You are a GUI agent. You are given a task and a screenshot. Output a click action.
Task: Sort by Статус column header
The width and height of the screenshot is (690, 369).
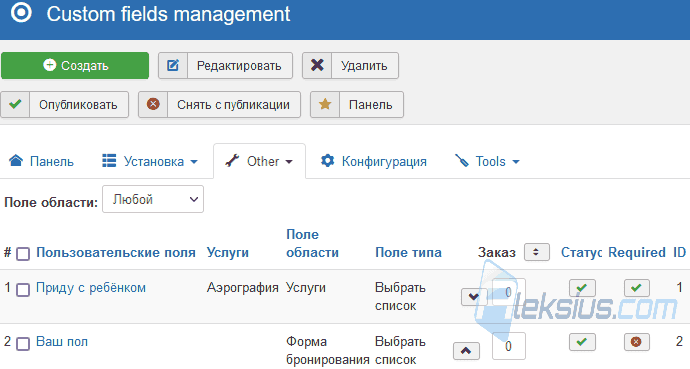[581, 252]
